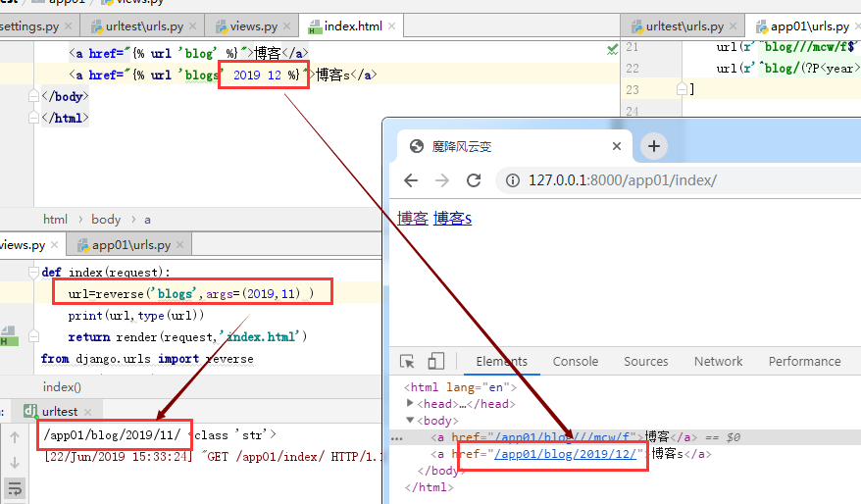Switch to top views.py tab
This screenshot has height=504, width=861.
[x=253, y=25]
